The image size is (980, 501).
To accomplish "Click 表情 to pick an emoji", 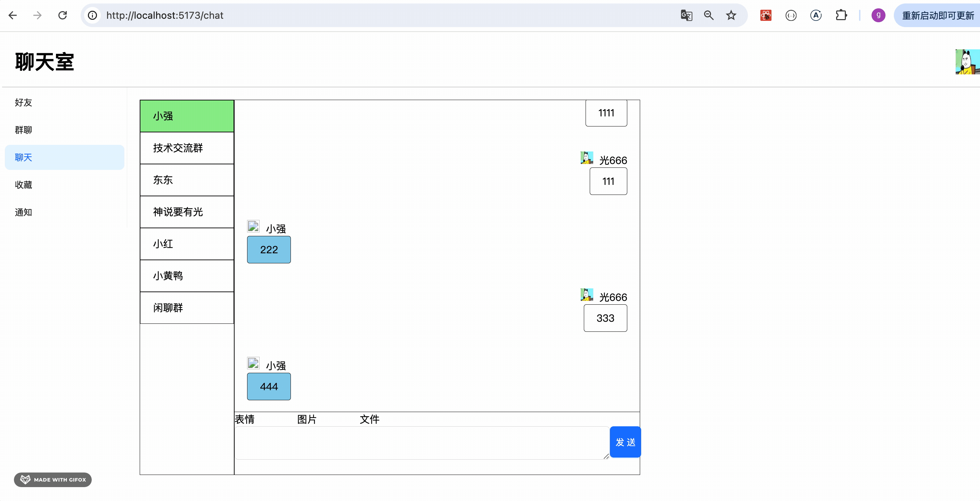I will tap(245, 419).
